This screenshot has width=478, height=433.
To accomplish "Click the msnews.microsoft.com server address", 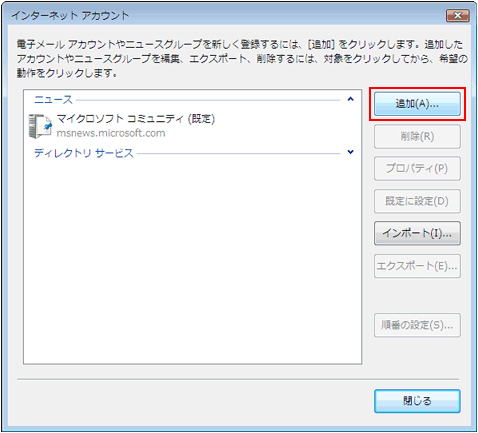I will click(x=111, y=133).
